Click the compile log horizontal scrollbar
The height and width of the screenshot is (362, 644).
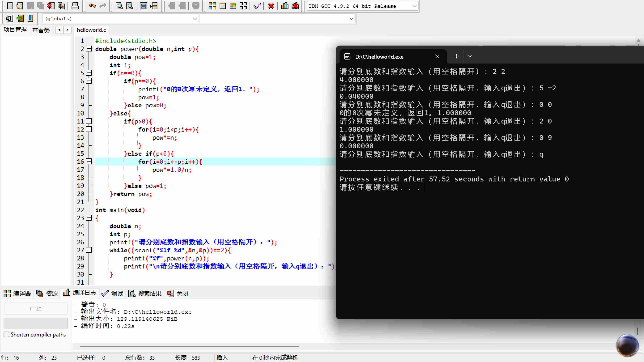(189, 347)
